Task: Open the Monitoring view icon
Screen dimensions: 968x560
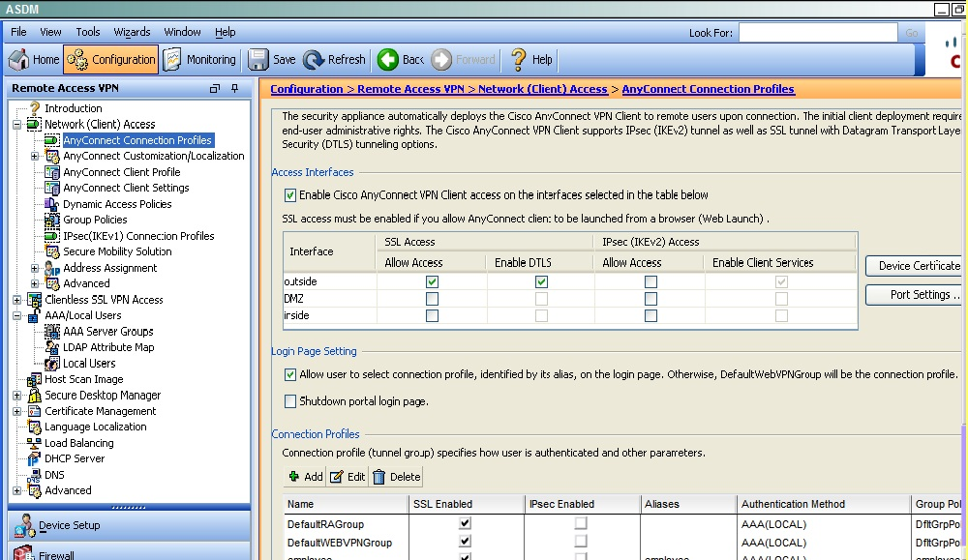Action: point(172,59)
